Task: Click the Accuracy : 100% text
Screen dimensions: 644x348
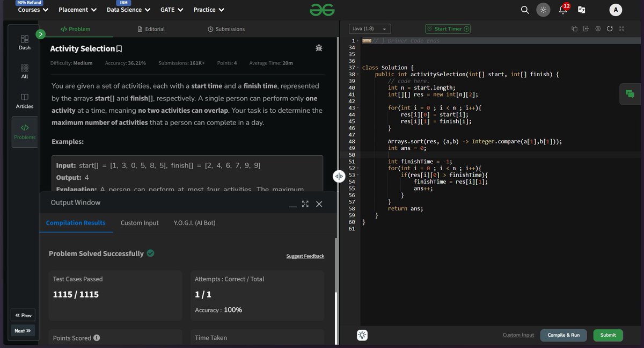Action: pos(218,310)
